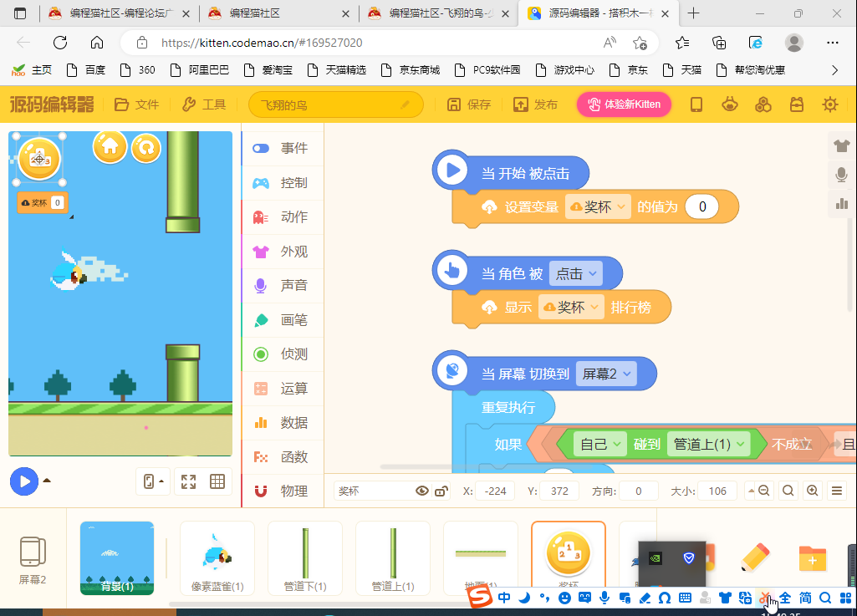This screenshot has width=857, height=616.
Task: Toggle fullscreen stage view
Action: click(x=189, y=481)
